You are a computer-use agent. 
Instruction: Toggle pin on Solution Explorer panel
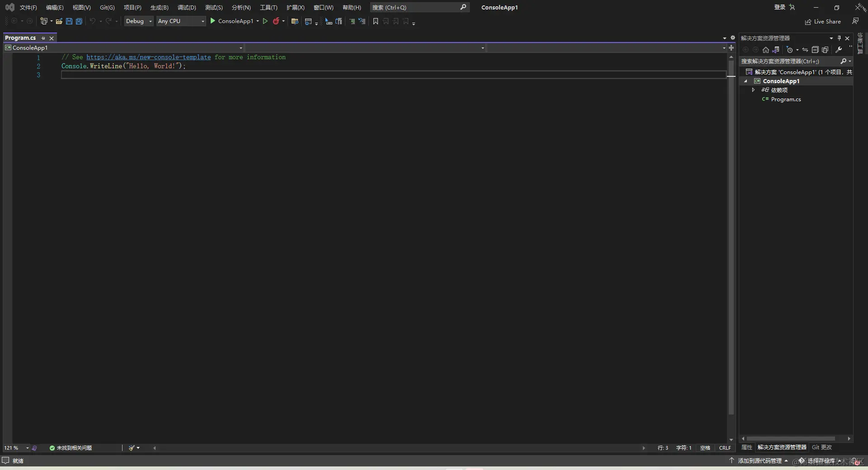point(839,38)
